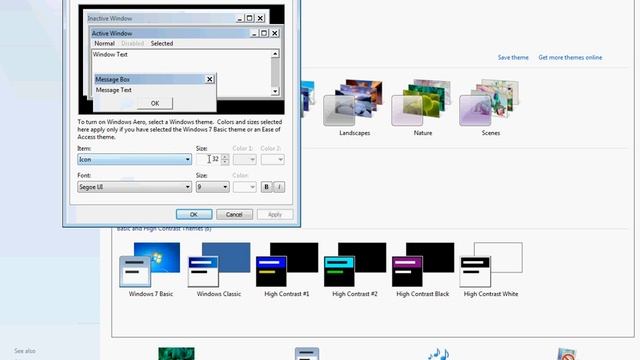
Task: Click Selected menu item in preview
Action: pos(162,43)
